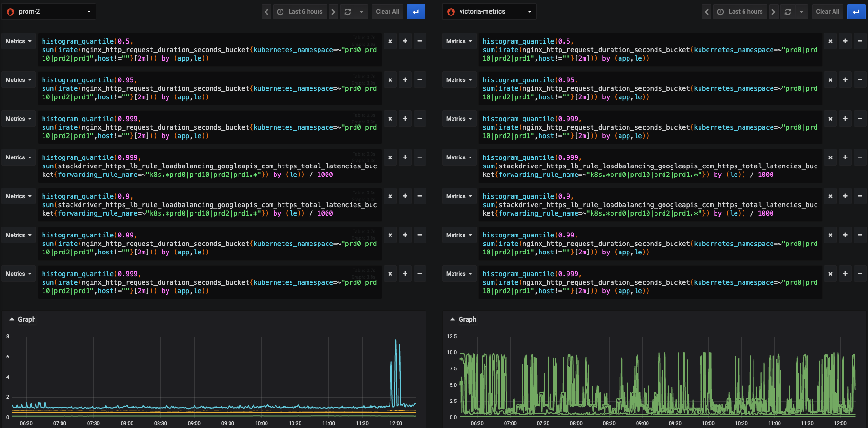Open the prom-2 datasource picker
Viewport: 868px width, 428px height.
(x=49, y=12)
